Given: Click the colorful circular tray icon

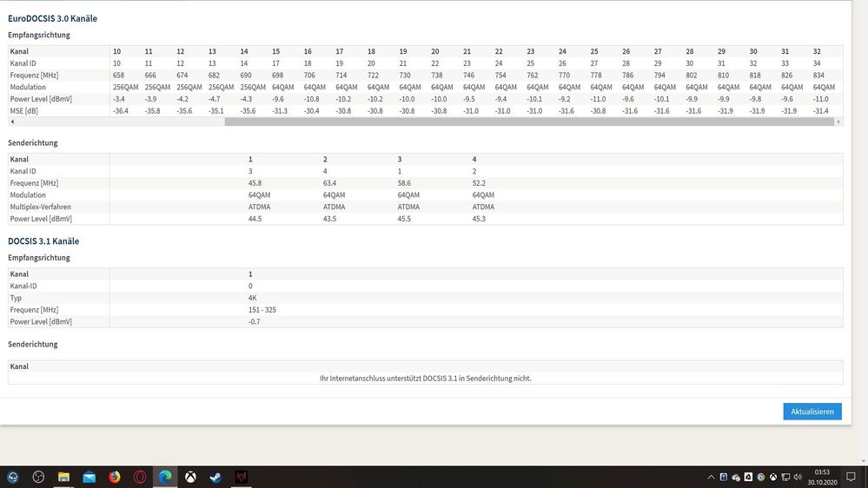Looking at the screenshot, I should point(760,477).
